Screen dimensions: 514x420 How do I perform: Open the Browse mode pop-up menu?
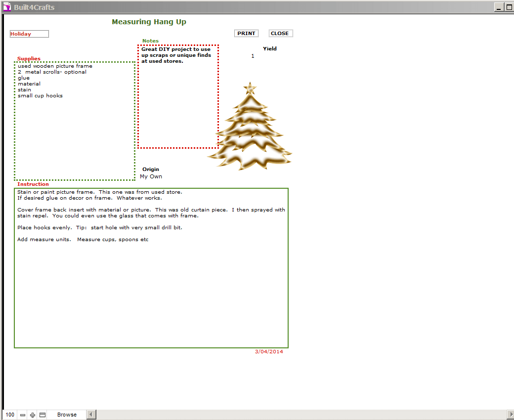point(67,415)
